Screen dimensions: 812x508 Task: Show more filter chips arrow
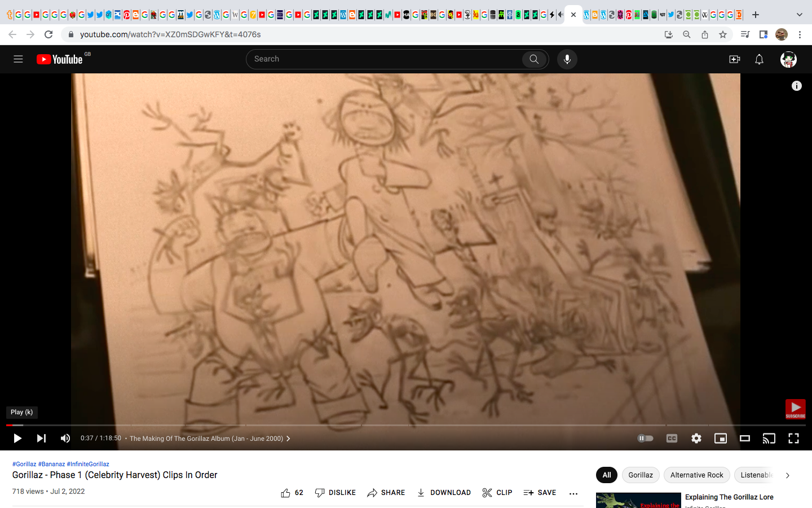pyautogui.click(x=788, y=475)
